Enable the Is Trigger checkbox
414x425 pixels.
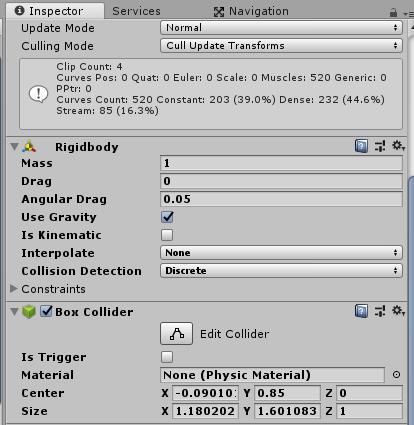pyautogui.click(x=167, y=357)
